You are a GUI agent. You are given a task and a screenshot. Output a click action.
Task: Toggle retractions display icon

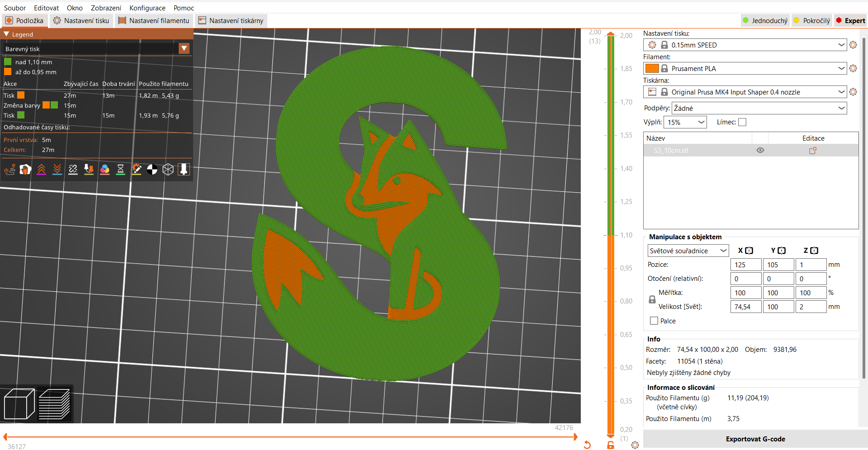[41, 170]
